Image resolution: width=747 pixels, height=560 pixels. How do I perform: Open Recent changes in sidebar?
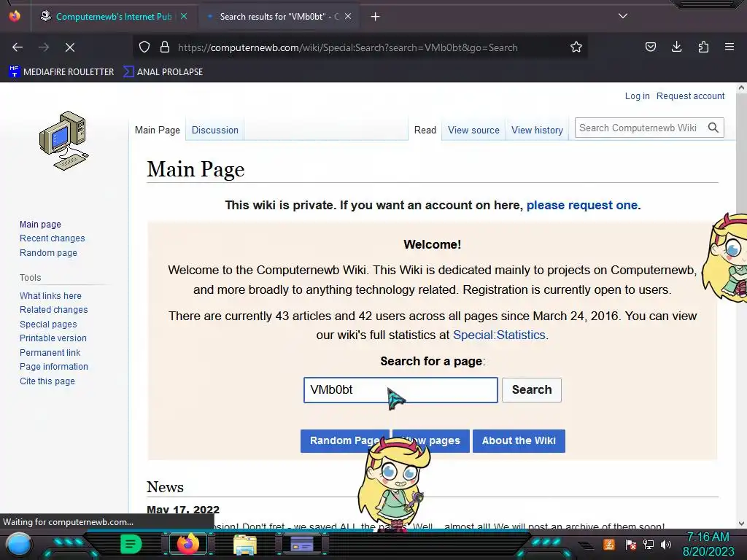[x=53, y=238]
